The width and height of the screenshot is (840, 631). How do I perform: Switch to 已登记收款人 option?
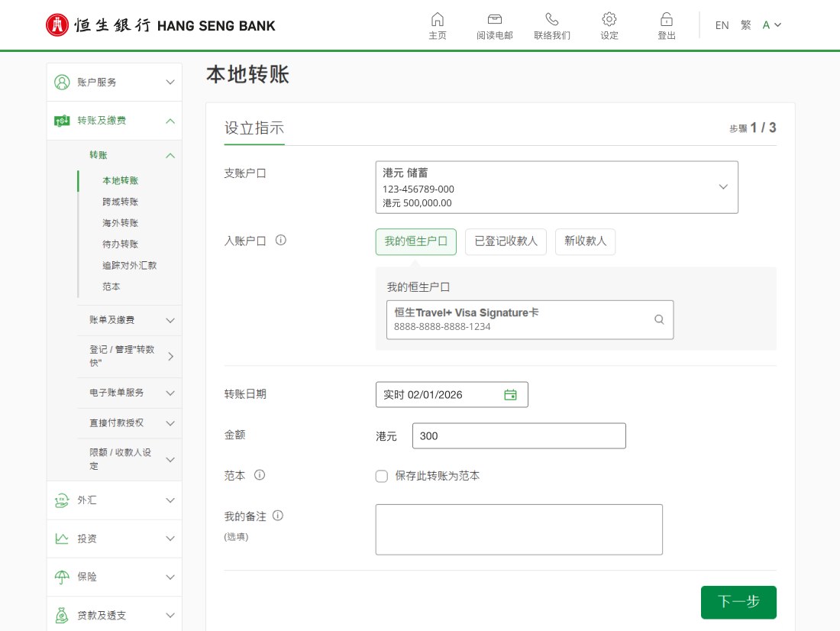pos(506,241)
